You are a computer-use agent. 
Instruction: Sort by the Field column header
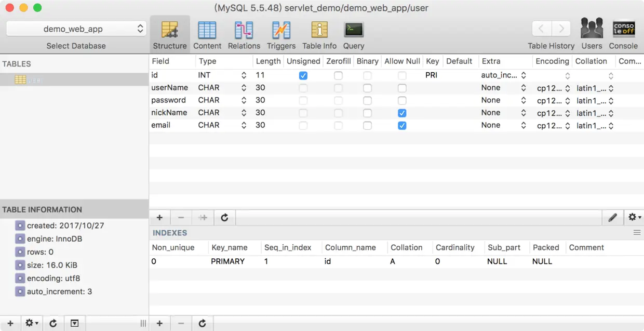172,61
